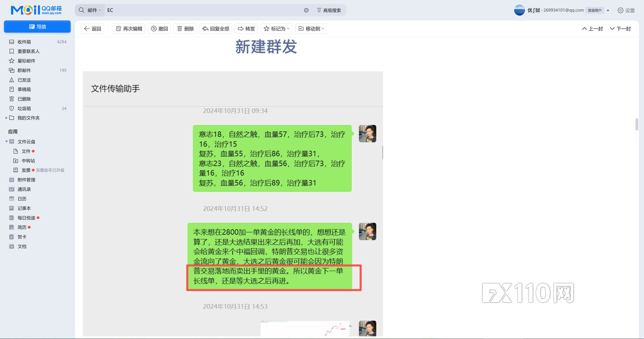Click the group mail icon
The height and width of the screenshot is (339, 644).
(x=12, y=70)
